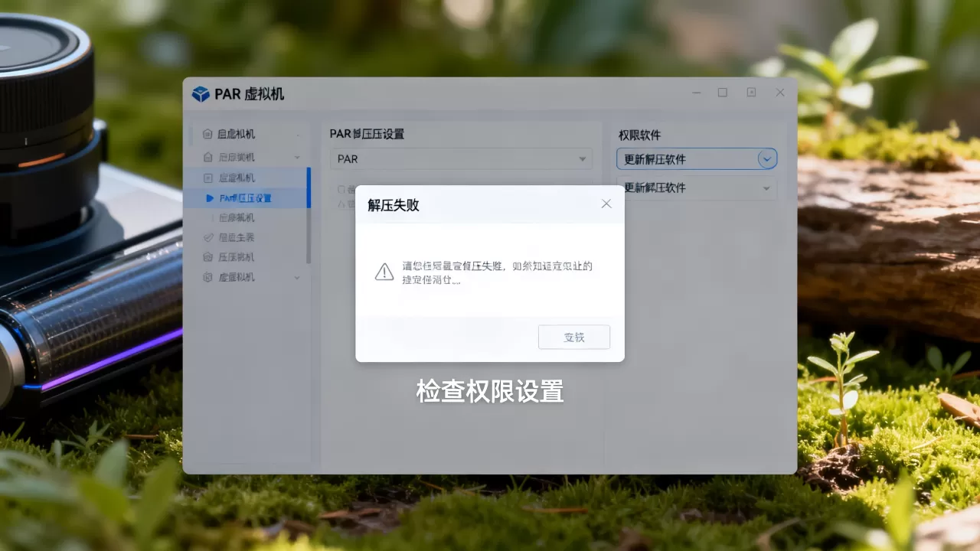Close the 解压失败 dialog with X
The image size is (980, 551).
click(x=606, y=204)
